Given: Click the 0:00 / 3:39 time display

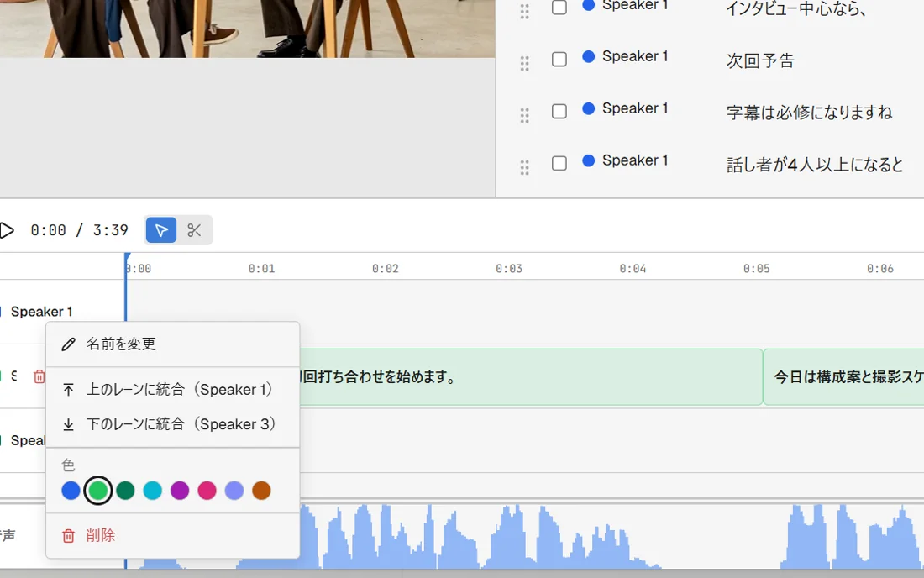Looking at the screenshot, I should click(80, 230).
